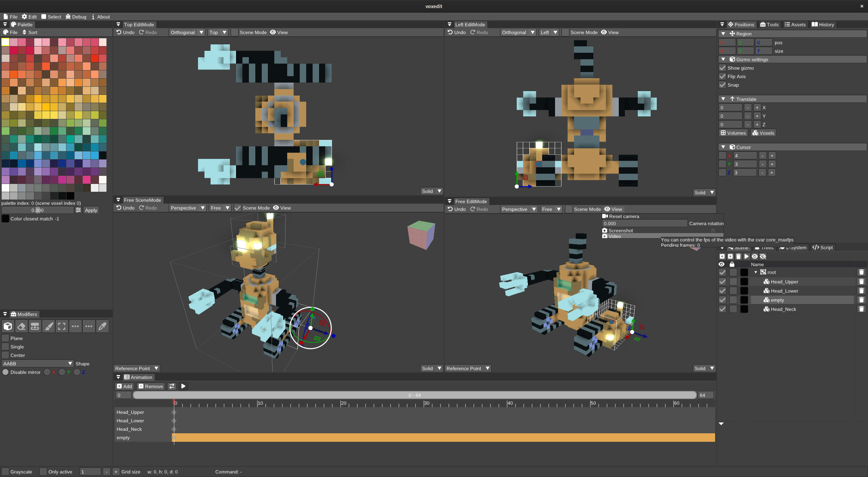
Task: Select the paint brush modifier tool
Action: [x=48, y=326]
